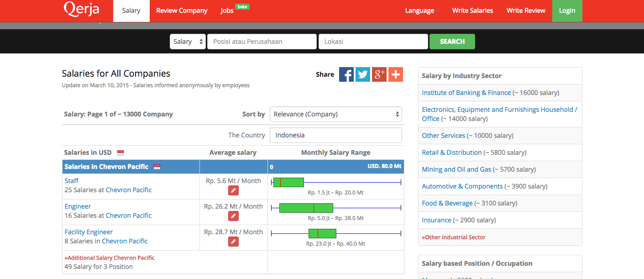Open Chevron Pacific link in Staff row
Viewport: 644px width, 279px height.
point(129,190)
